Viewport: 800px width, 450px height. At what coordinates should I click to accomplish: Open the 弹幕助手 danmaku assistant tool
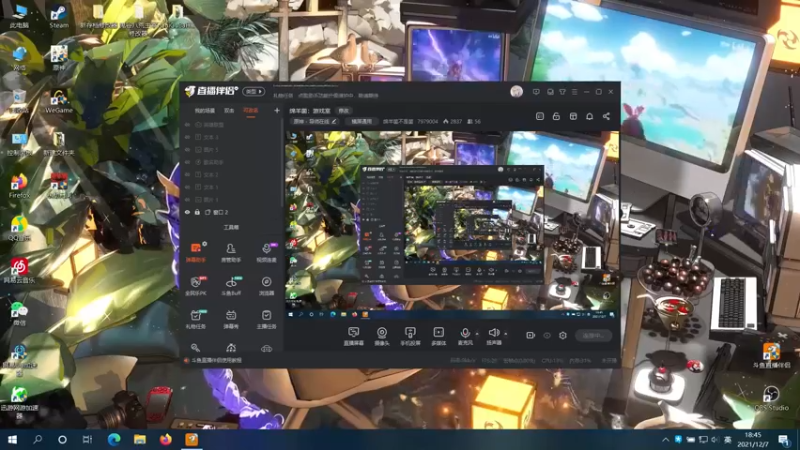195,252
